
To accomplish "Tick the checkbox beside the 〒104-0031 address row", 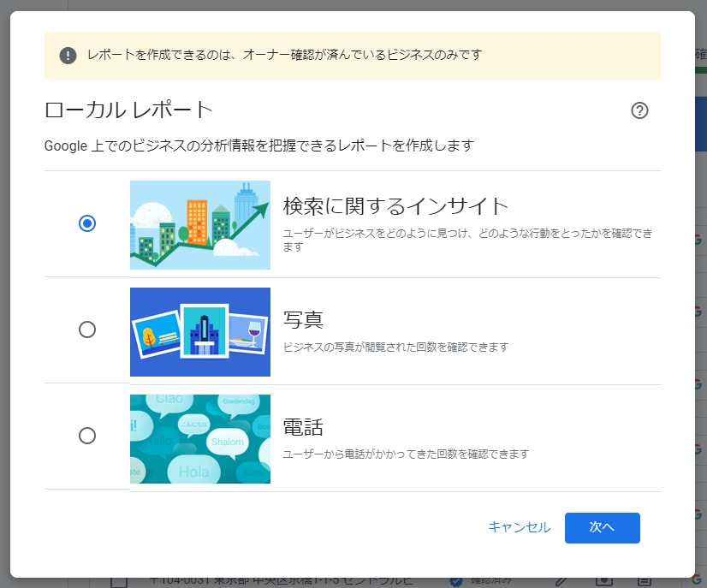I will coord(119,581).
